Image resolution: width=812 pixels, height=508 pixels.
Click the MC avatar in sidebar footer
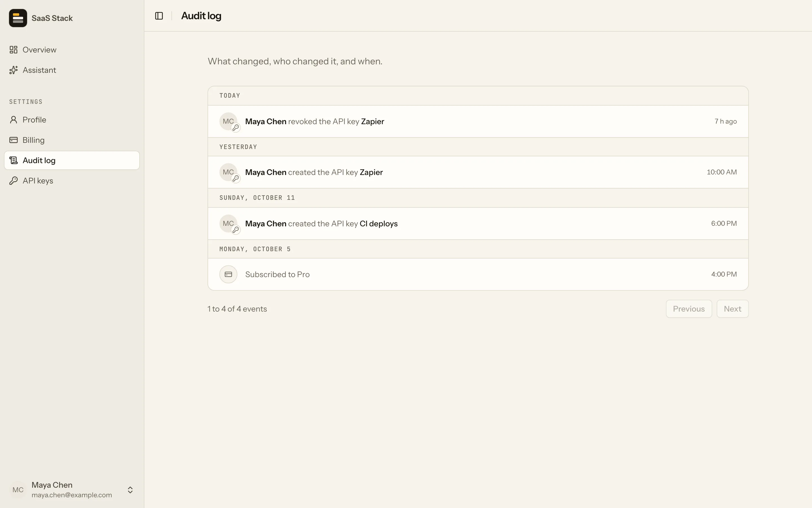coord(18,490)
